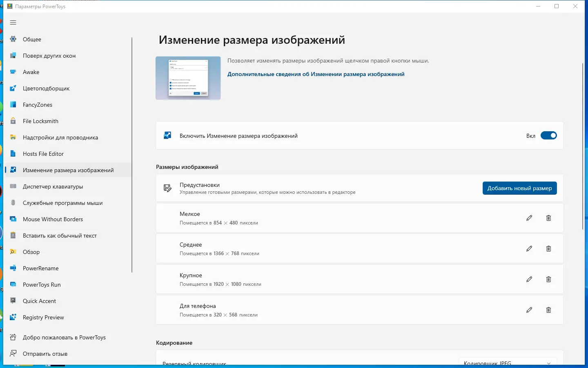The height and width of the screenshot is (368, 588).
Task: Open "Добро пожаловать в PowerToys"
Action: (68, 337)
